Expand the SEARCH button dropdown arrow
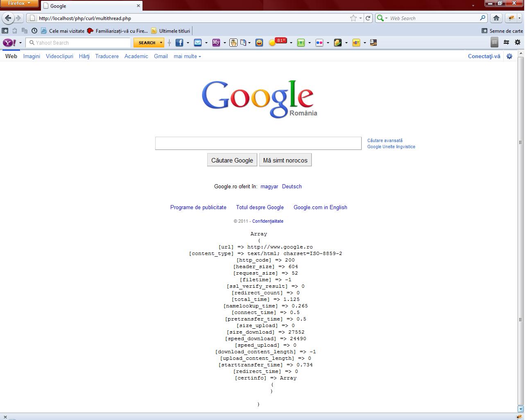525x420 pixels. click(161, 43)
